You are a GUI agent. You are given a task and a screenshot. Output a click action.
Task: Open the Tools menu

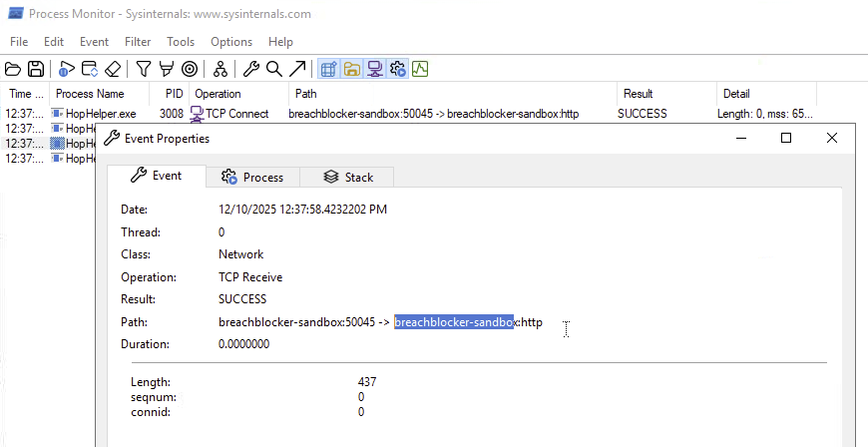(x=181, y=42)
